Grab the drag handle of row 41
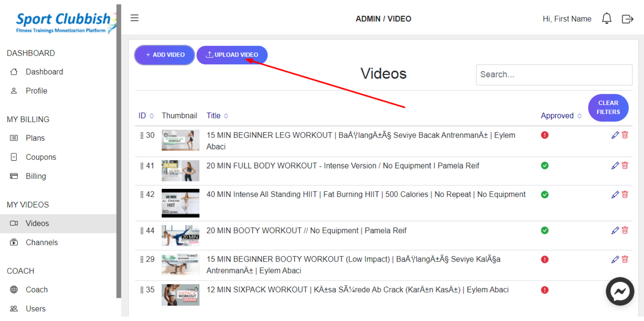The height and width of the screenshot is (321, 644). click(142, 166)
